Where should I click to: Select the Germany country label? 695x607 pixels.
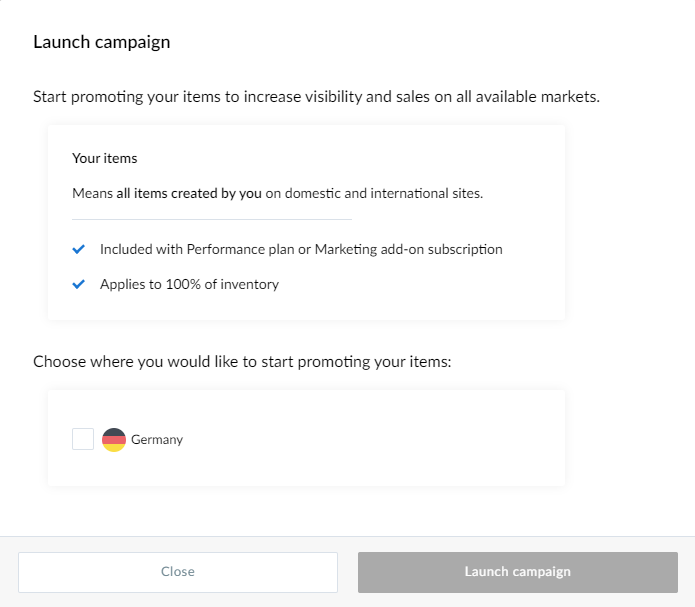coord(157,440)
